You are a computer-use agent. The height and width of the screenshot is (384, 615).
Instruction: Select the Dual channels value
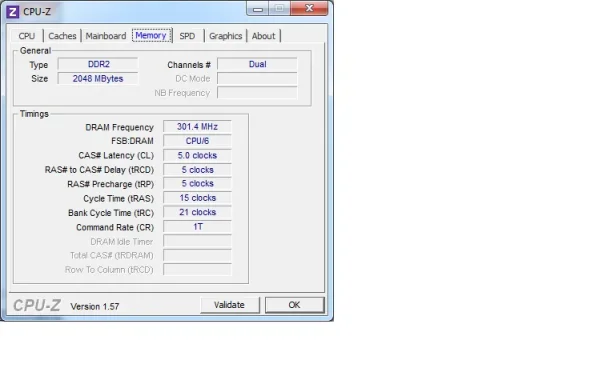coord(257,64)
